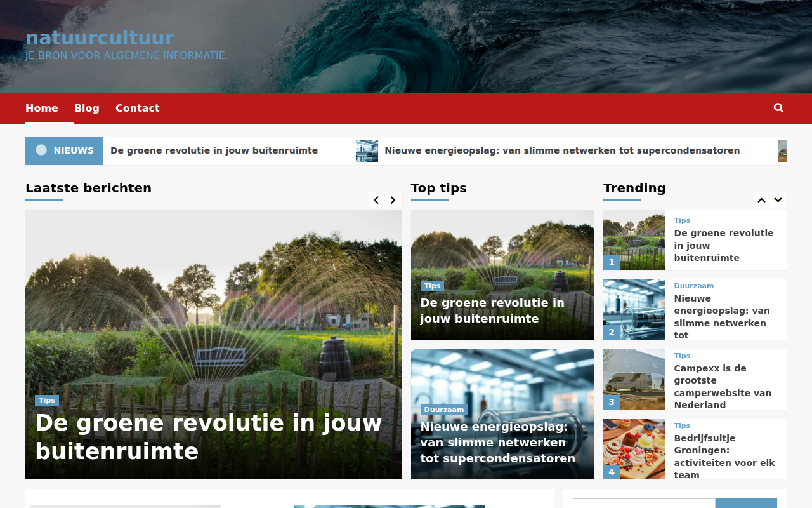Open ticker headline De groene revolutie
Image resolution: width=812 pixels, height=508 pixels.
pyautogui.click(x=214, y=150)
